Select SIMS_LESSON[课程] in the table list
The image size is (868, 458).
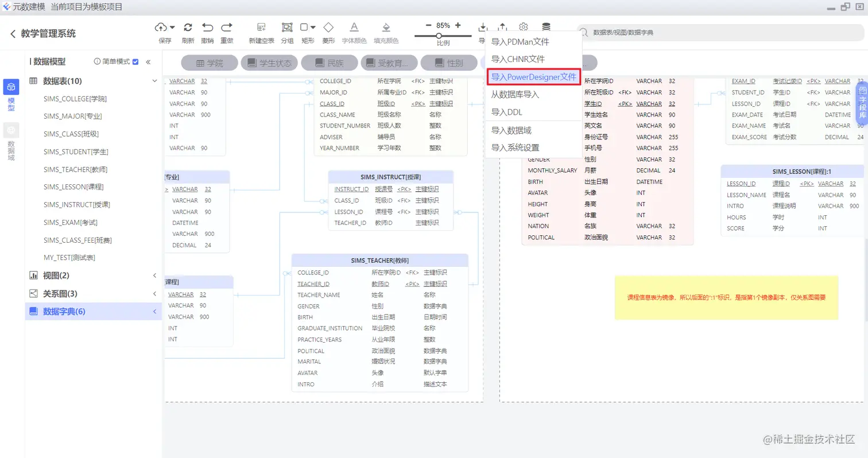73,187
